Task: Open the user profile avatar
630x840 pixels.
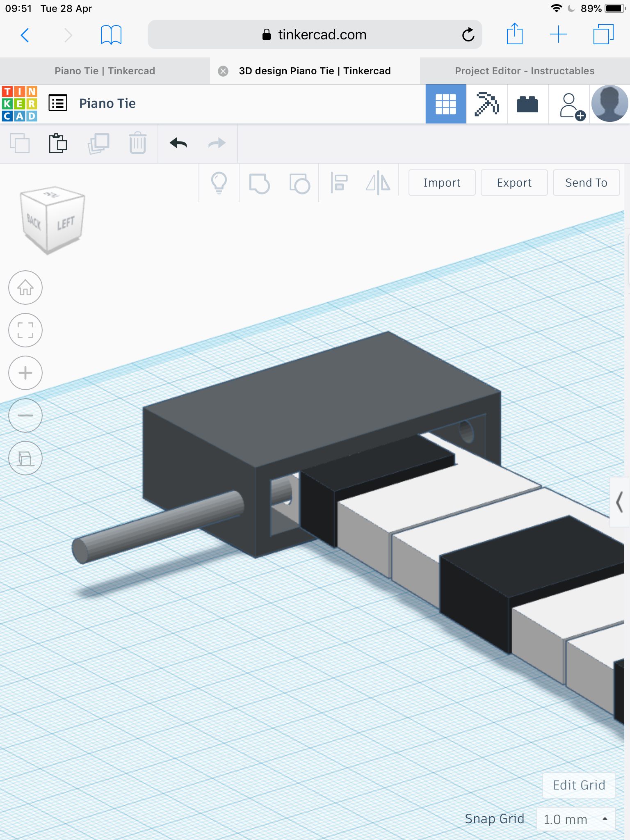Action: [x=609, y=104]
